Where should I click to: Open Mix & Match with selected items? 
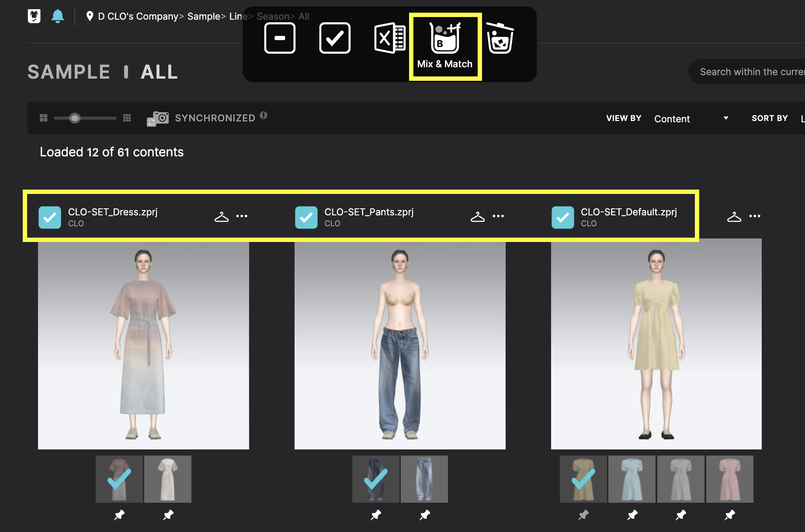[445, 46]
